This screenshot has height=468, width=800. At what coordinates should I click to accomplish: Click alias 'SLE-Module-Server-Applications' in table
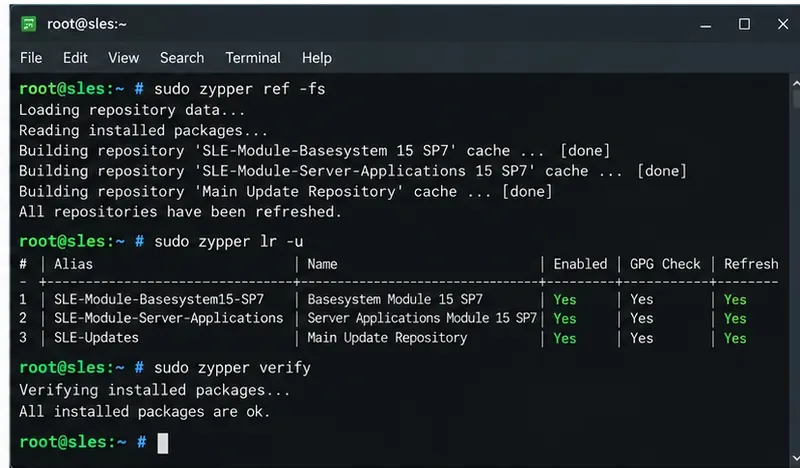pos(168,318)
